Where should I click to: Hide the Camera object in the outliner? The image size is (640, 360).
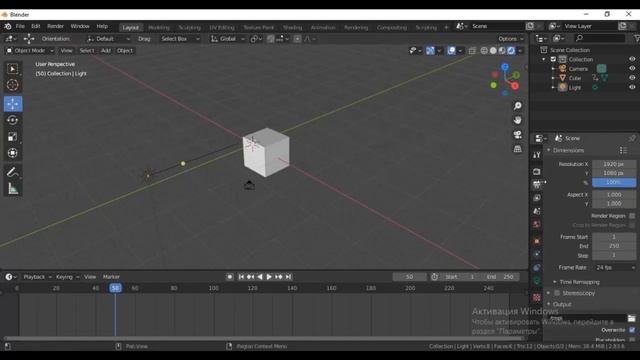pyautogui.click(x=632, y=69)
